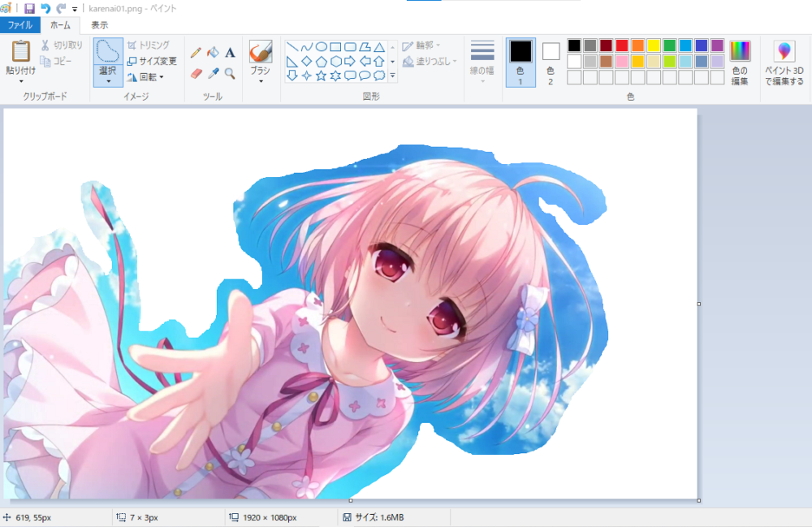The image size is (812, 527).
Task: Open the 塗りつぶし fill dropdown
Action: 430,61
